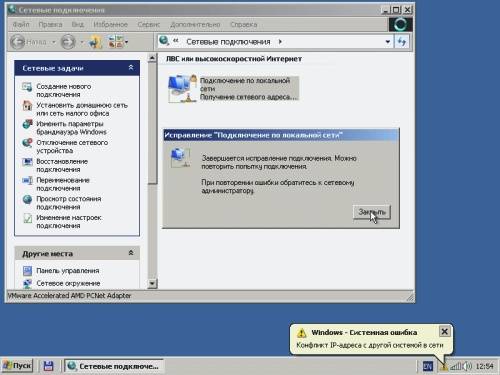Click the Back (Назад) navigation arrow
This screenshot has height=375, width=500.
[x=17, y=42]
